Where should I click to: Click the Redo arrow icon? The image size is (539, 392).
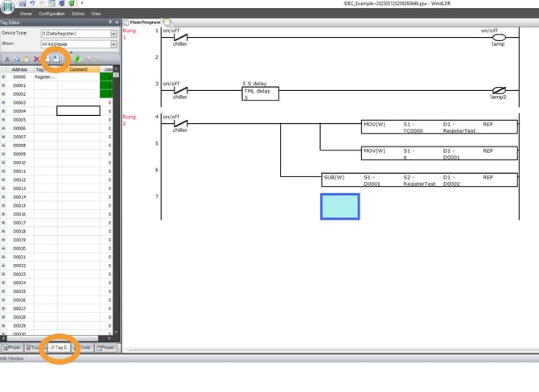42,3
